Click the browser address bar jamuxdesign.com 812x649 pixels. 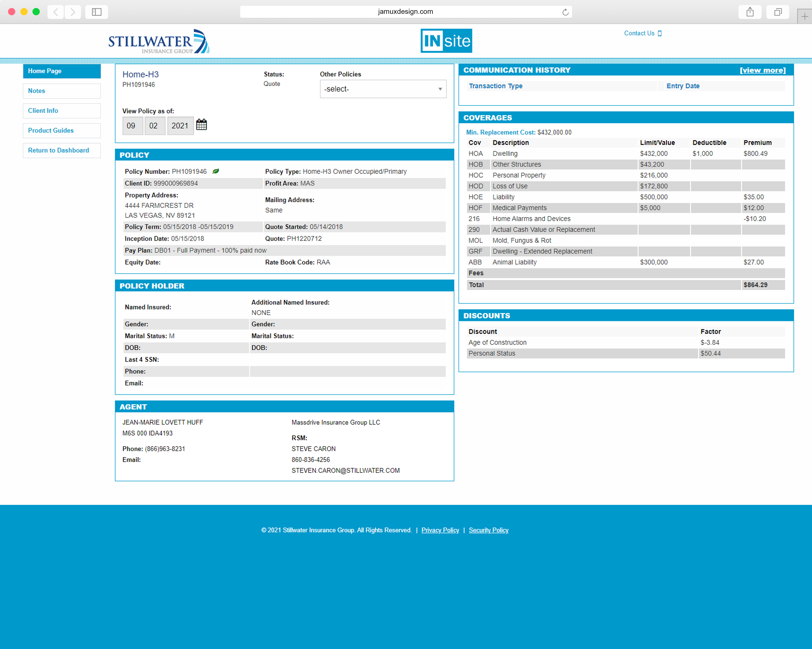click(x=406, y=12)
